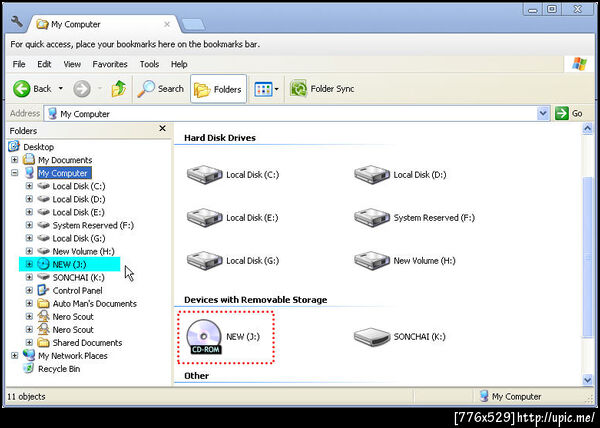Click the green Go button
The image size is (600, 428).
[569, 113]
